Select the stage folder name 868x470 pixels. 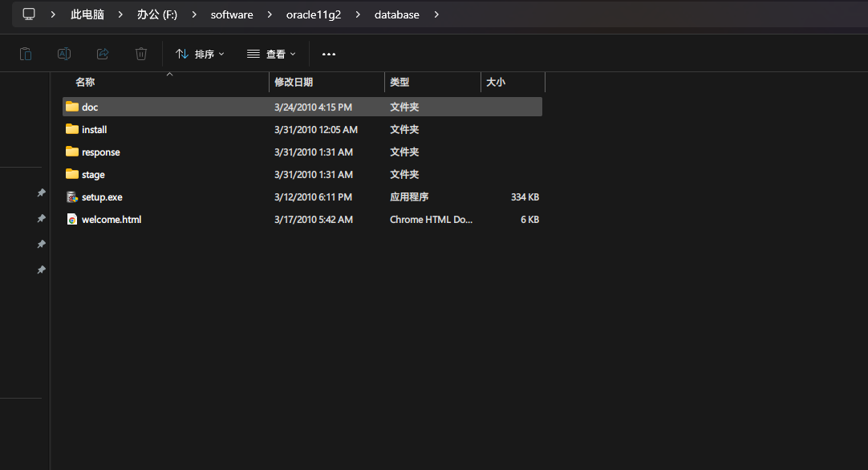click(93, 175)
